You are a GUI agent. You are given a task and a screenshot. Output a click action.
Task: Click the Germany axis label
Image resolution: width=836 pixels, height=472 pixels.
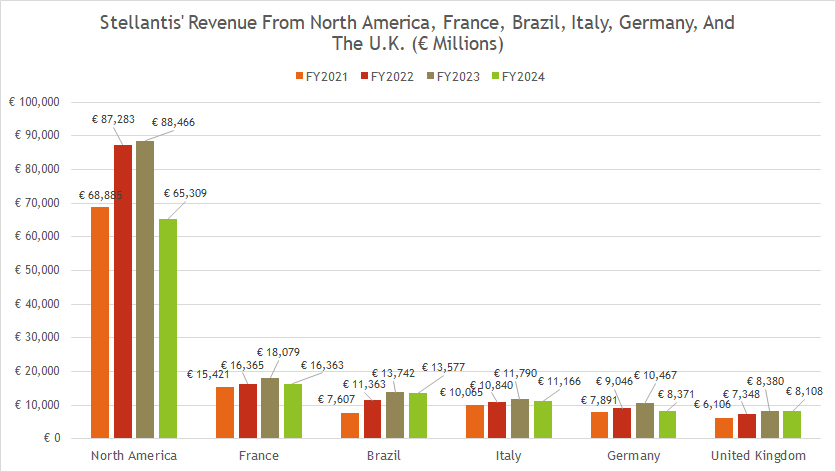[633, 456]
